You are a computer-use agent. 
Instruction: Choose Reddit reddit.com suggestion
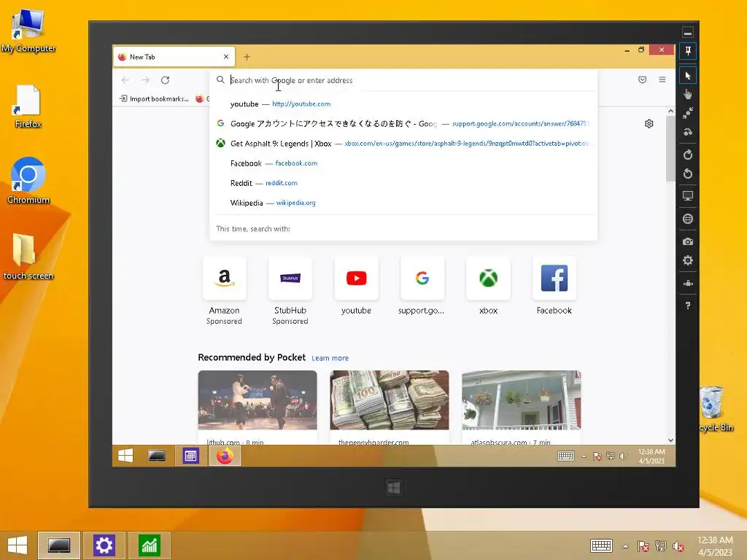tap(403, 183)
